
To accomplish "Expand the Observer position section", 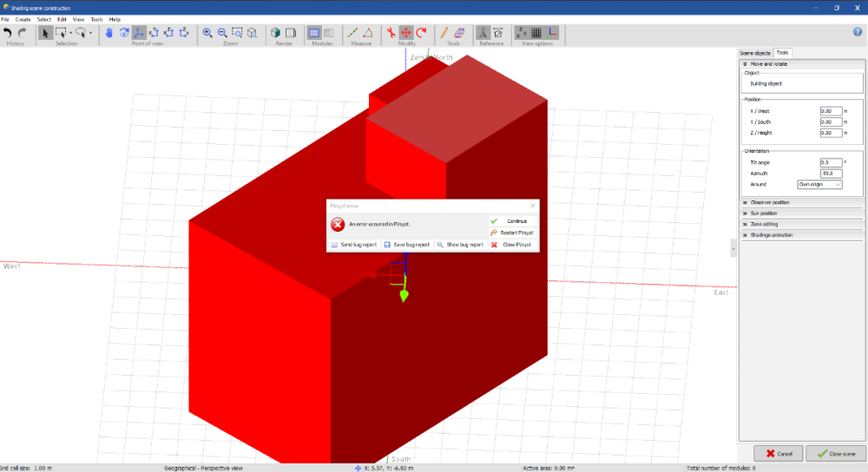I will pyautogui.click(x=771, y=202).
